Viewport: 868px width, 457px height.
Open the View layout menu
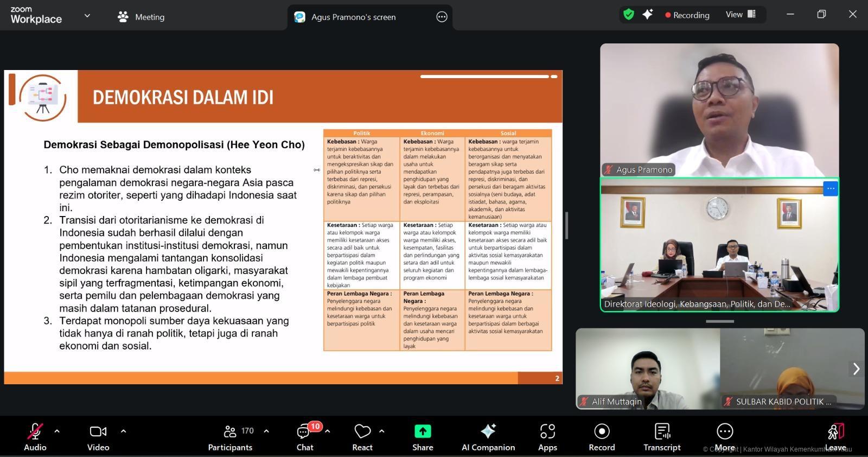[x=741, y=15]
